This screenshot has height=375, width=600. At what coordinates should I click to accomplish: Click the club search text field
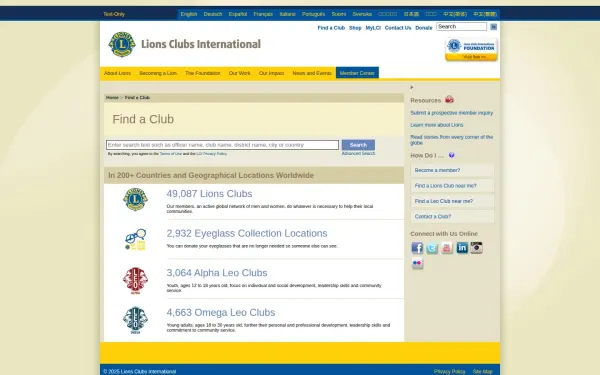tap(222, 145)
